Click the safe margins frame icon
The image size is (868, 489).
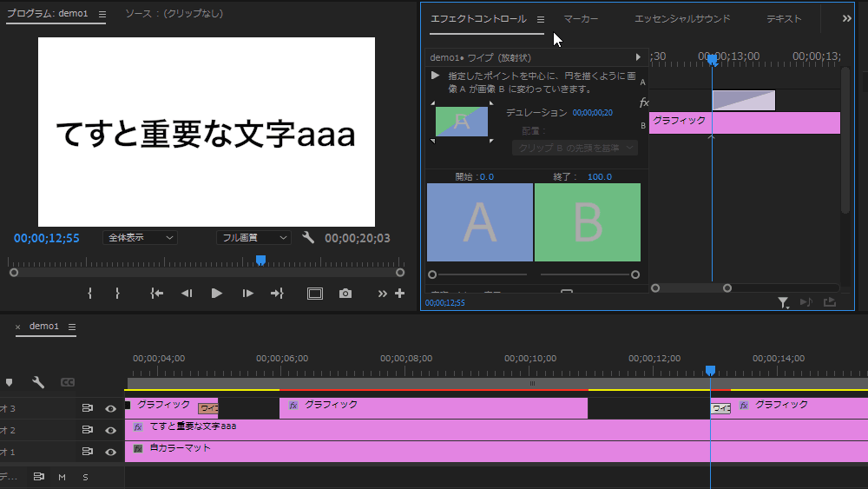[315, 294]
